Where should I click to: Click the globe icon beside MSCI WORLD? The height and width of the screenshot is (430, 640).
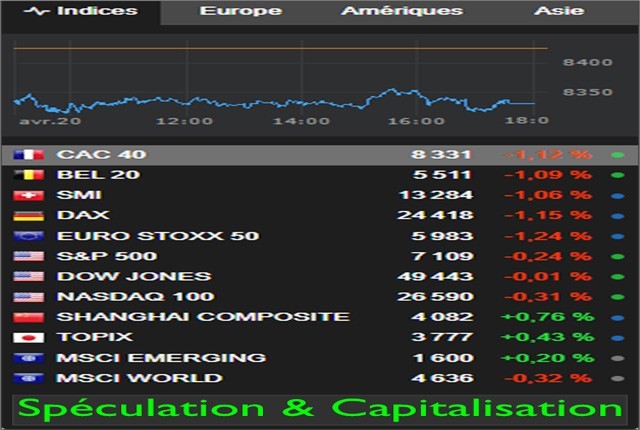tap(25, 378)
